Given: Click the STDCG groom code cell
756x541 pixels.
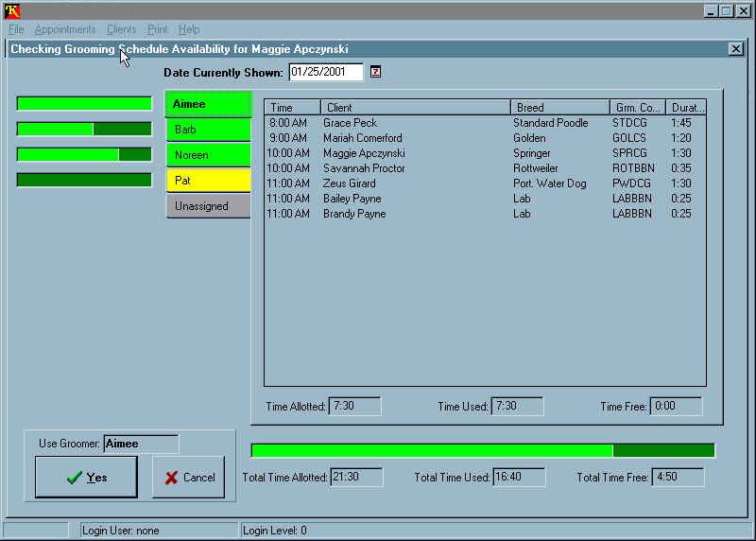Looking at the screenshot, I should click(x=629, y=123).
